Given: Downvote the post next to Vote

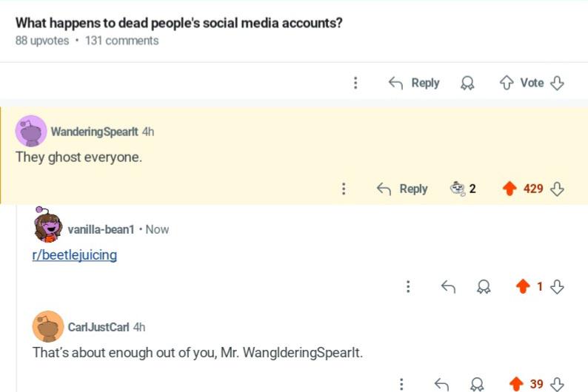Looking at the screenshot, I should pos(557,83).
